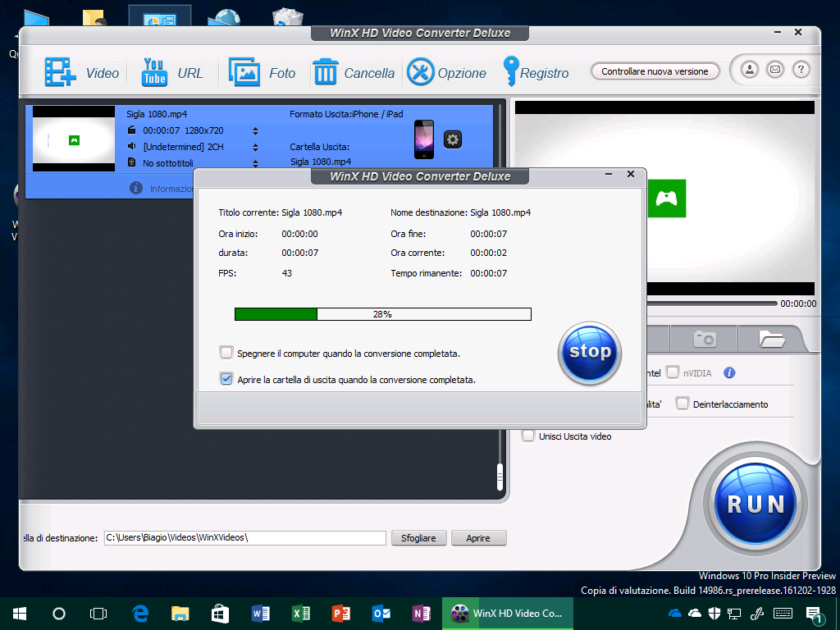Enable shutdown computer when conversion completes
840x630 pixels.
tap(226, 353)
